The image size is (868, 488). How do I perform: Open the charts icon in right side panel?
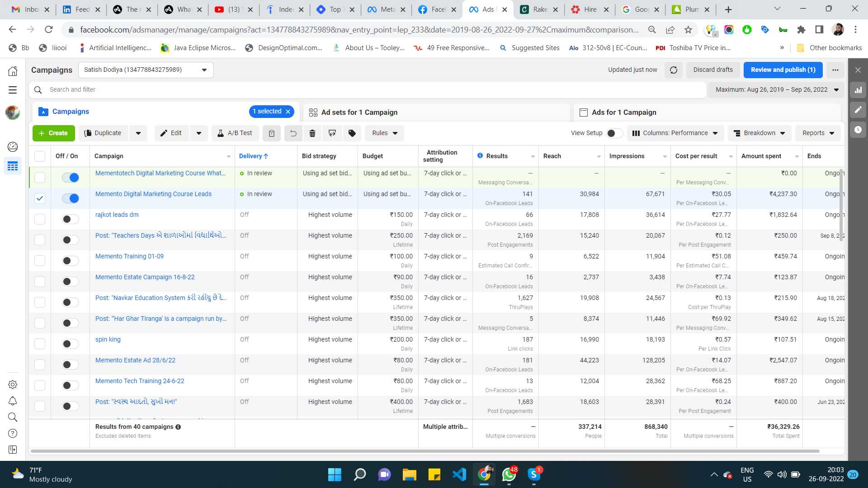pyautogui.click(x=858, y=90)
